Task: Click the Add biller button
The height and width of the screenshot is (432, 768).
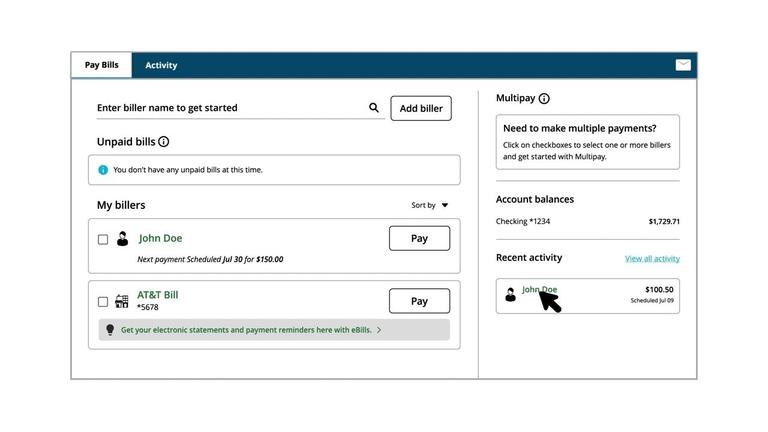Action: click(421, 108)
